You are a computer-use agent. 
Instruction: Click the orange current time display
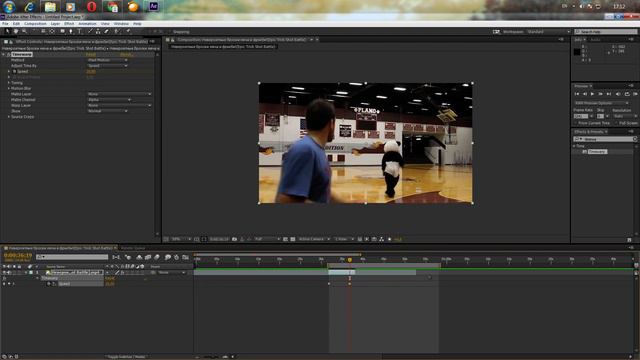tap(18, 256)
